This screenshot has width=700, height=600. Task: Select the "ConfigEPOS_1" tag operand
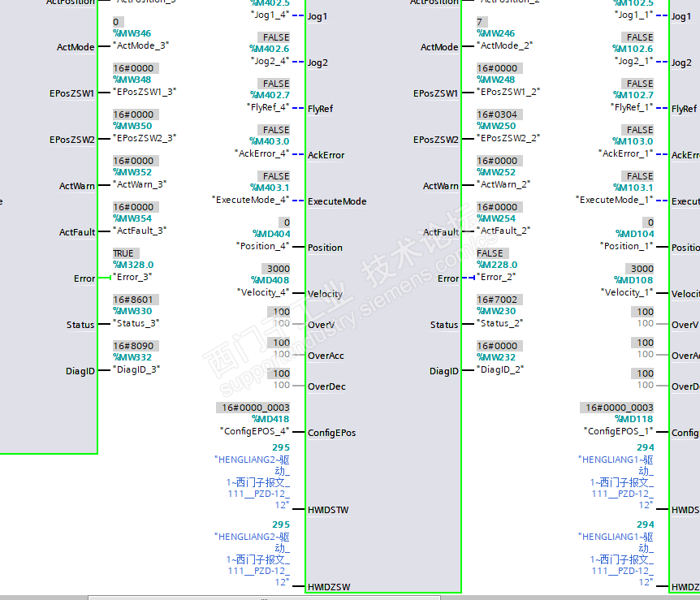pos(619,431)
